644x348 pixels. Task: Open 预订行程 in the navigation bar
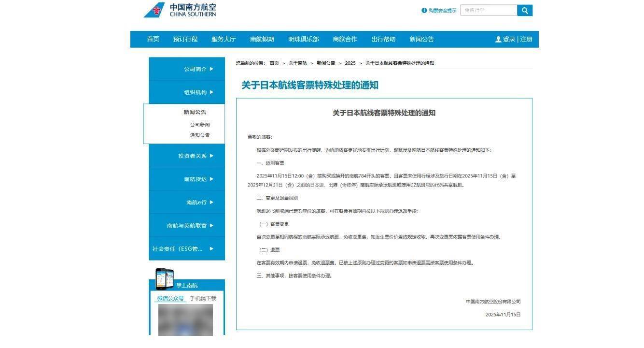[x=185, y=40]
